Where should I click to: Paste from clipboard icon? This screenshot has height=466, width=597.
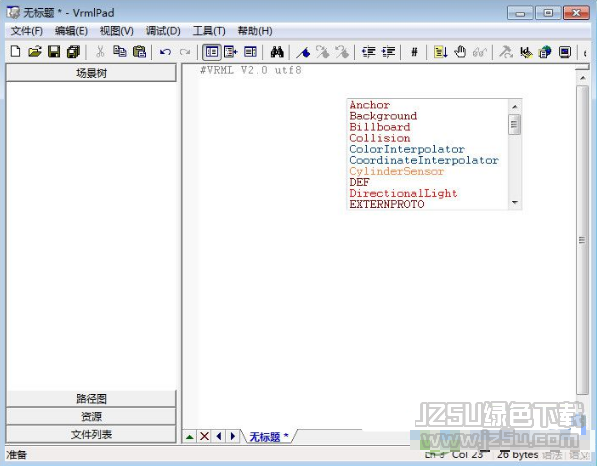pyautogui.click(x=139, y=51)
